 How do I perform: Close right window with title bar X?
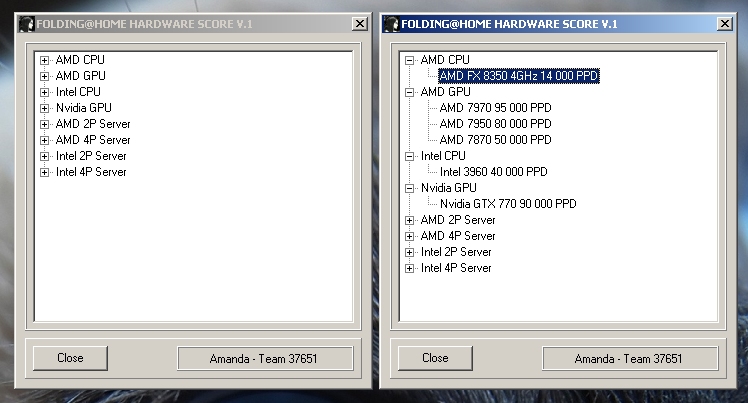point(725,24)
